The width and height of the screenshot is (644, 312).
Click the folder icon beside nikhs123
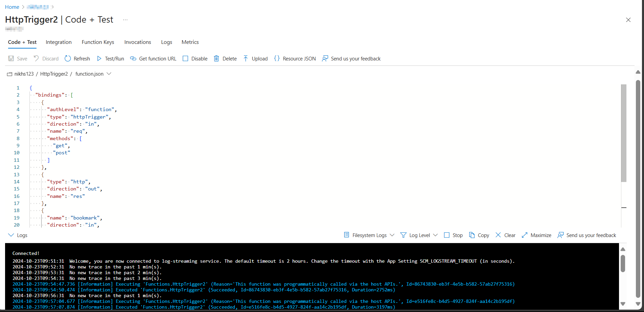9,74
